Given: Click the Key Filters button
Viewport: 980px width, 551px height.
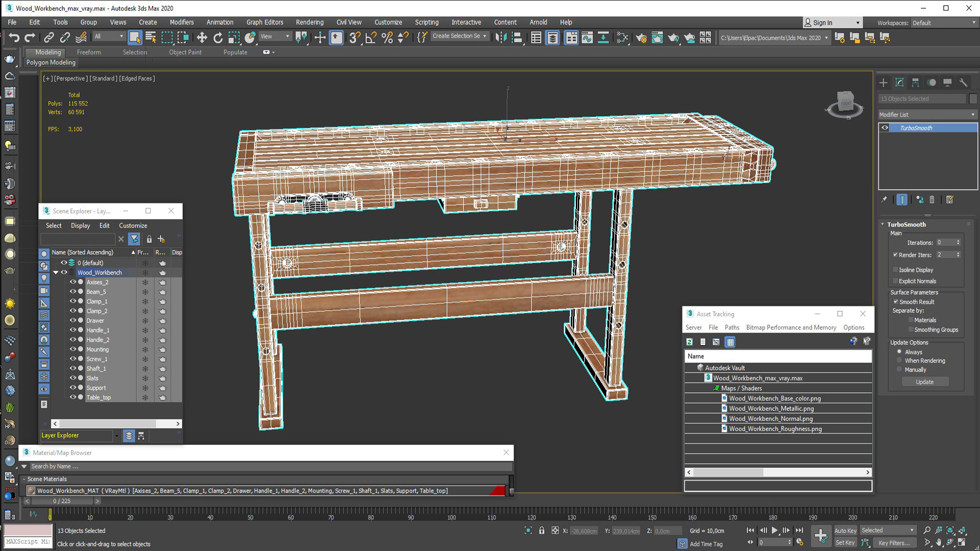Looking at the screenshot, I should (894, 543).
